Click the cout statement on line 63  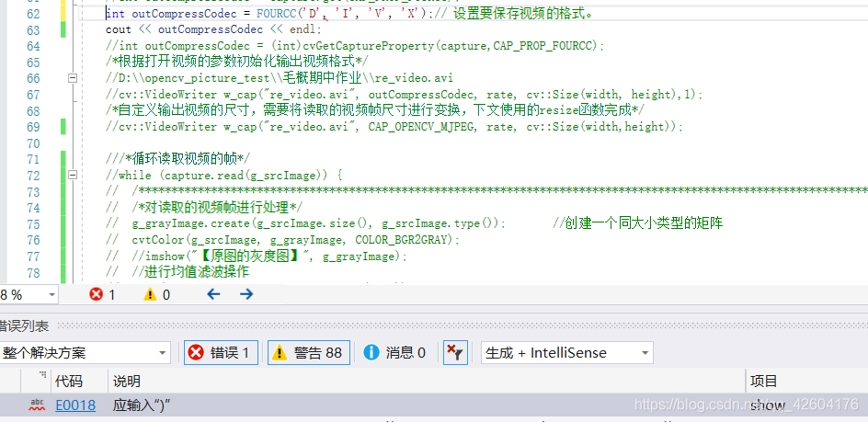pyautogui.click(x=213, y=29)
